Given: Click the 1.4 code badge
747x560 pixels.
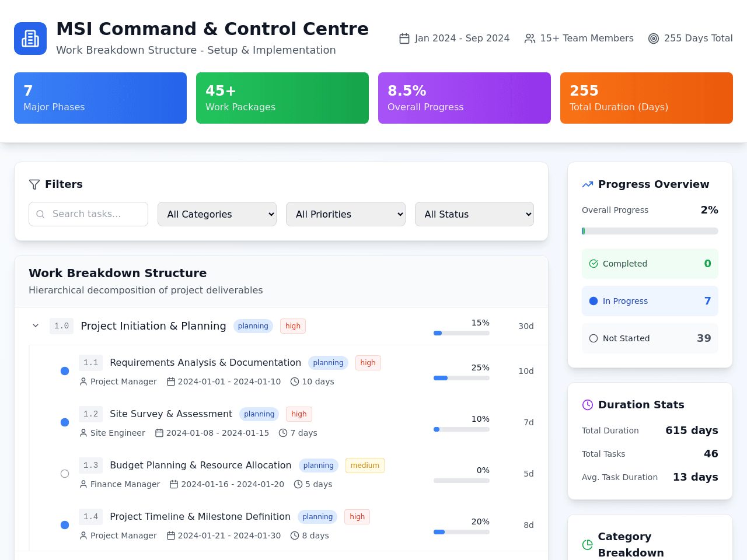Looking at the screenshot, I should coord(90,517).
